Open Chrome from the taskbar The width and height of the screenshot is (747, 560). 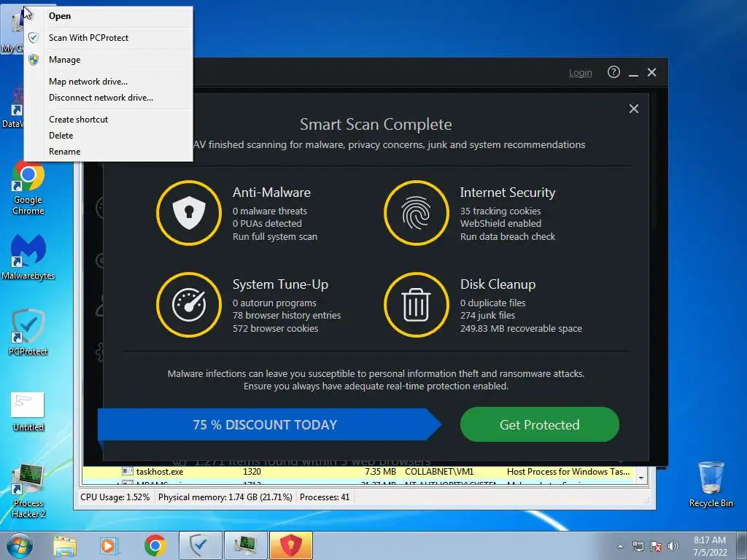155,545
